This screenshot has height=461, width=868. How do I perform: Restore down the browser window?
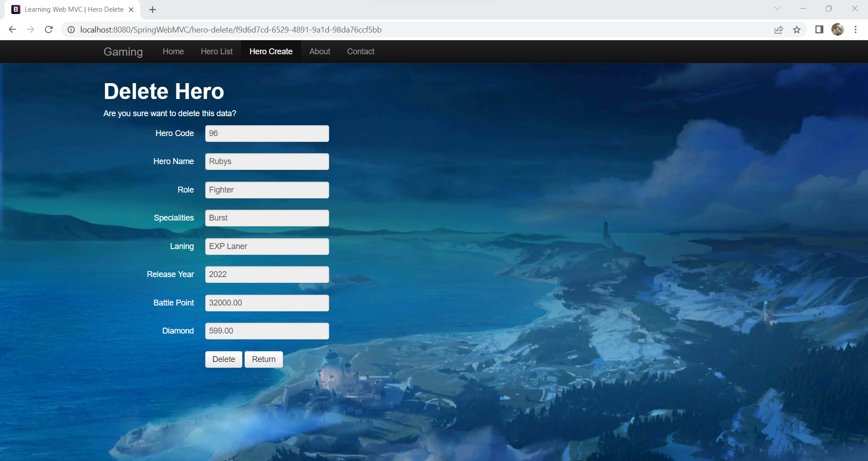829,9
